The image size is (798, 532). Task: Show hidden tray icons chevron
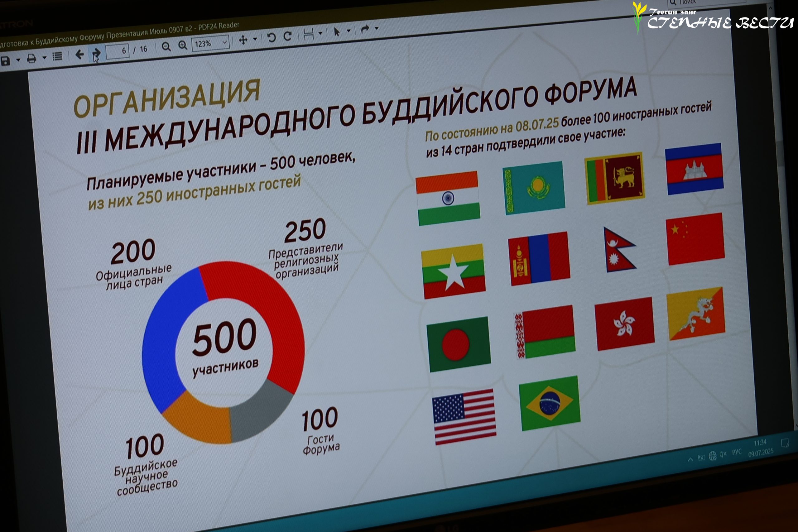[x=690, y=459]
